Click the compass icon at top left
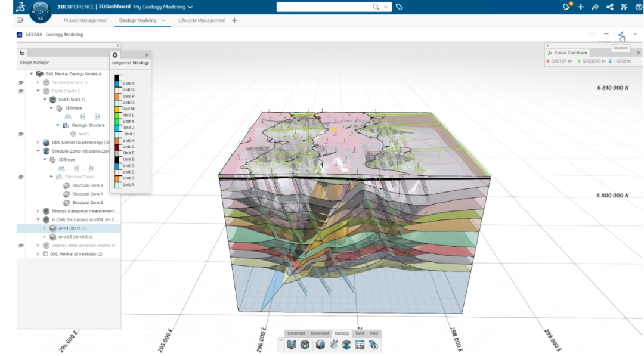The width and height of the screenshot is (644, 356). point(41,10)
